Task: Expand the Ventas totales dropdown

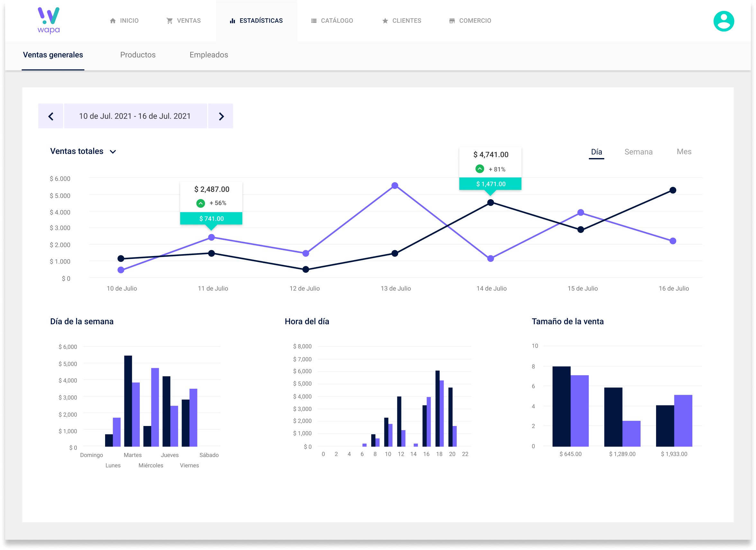Action: point(113,152)
